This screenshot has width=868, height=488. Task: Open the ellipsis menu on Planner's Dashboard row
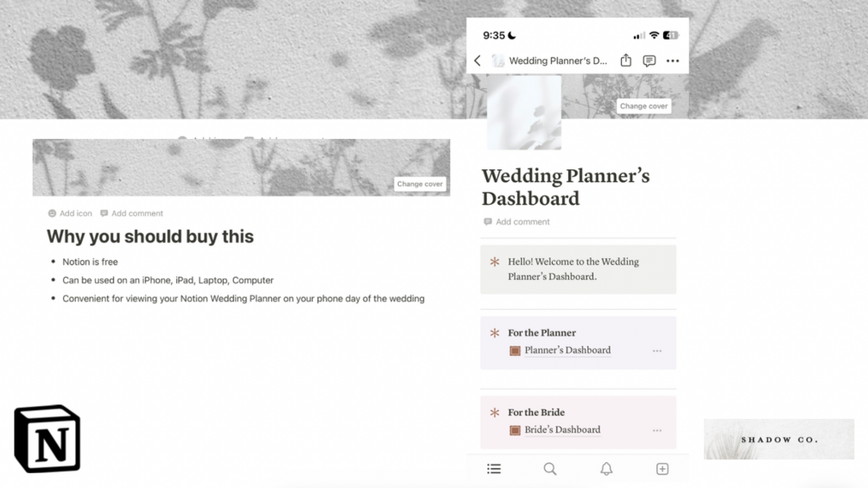(x=657, y=351)
